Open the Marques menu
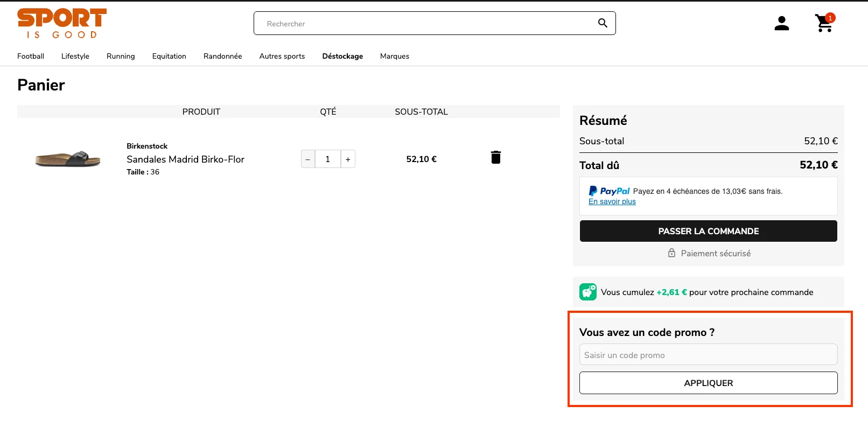This screenshot has height=427, width=868. [395, 56]
